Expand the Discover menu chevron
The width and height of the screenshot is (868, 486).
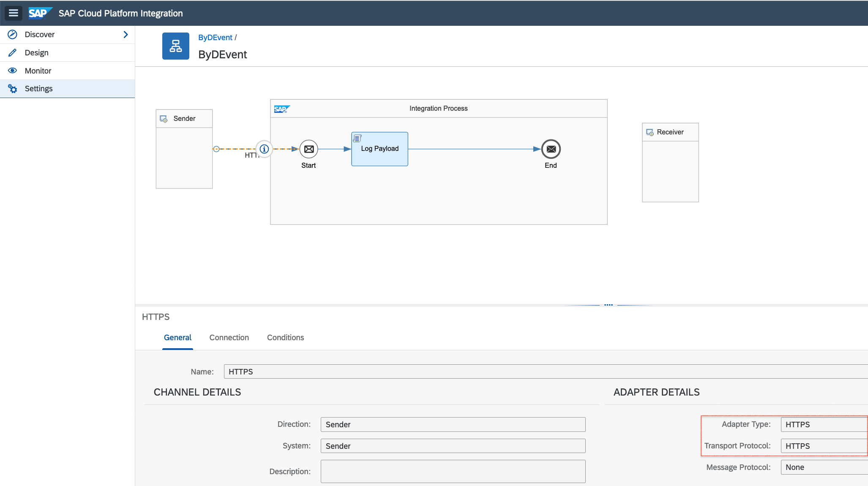click(x=126, y=34)
